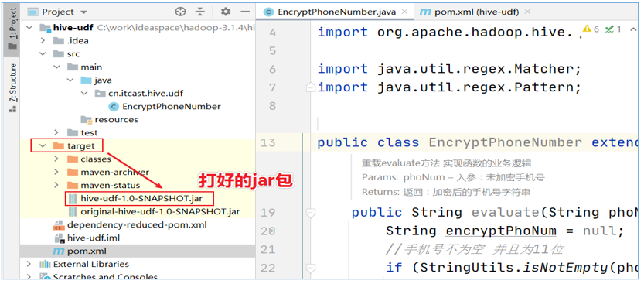Viewport: 644px width, 284px height.
Task: Expand the maven-status folder
Action: tap(56, 185)
